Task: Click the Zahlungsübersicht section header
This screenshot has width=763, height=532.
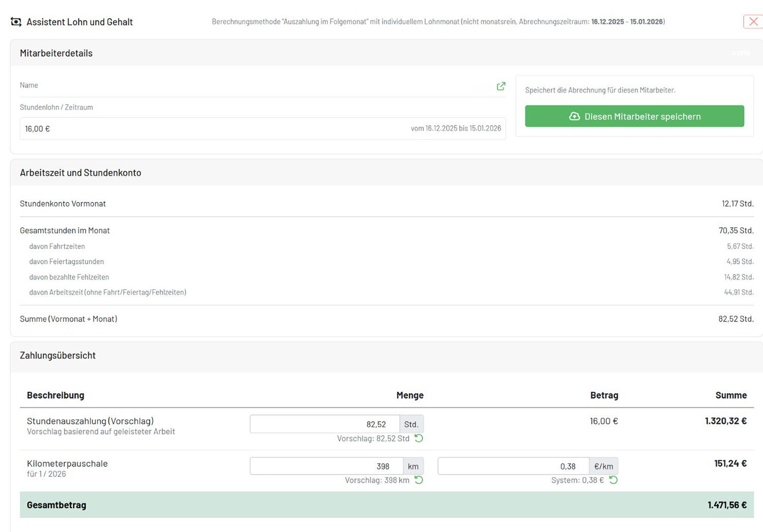Action: tap(57, 356)
